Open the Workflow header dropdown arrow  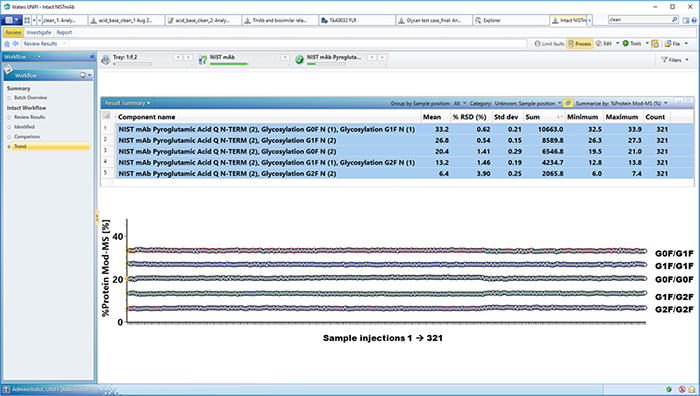tap(39, 57)
